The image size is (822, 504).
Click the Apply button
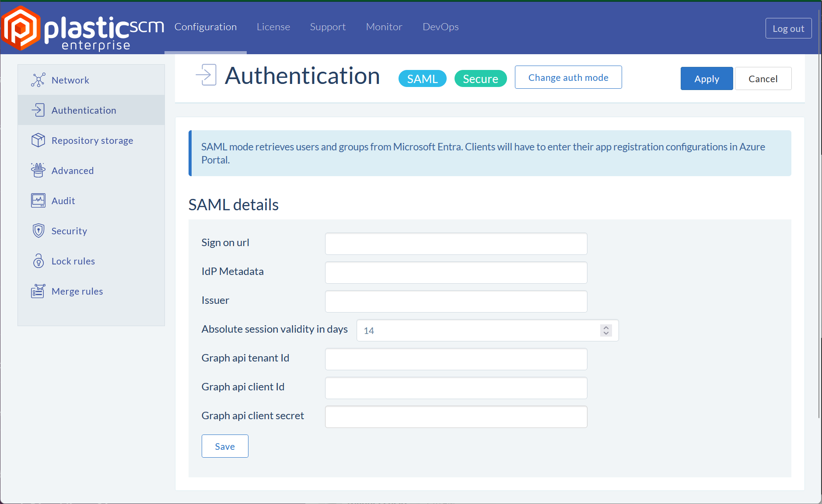707,79
